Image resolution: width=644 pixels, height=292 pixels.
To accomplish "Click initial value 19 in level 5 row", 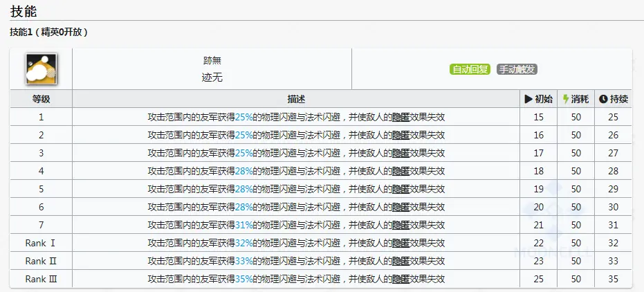I will tap(538, 190).
